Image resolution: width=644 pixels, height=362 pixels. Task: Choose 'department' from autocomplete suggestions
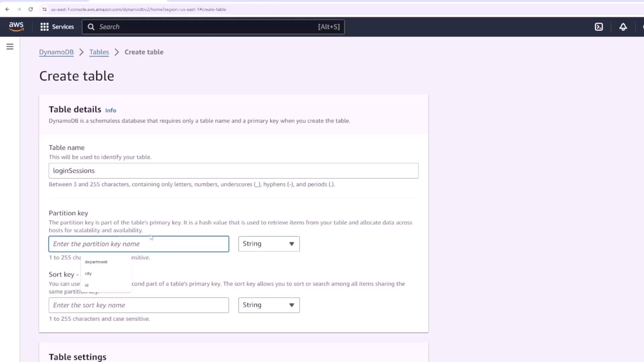coord(96,262)
